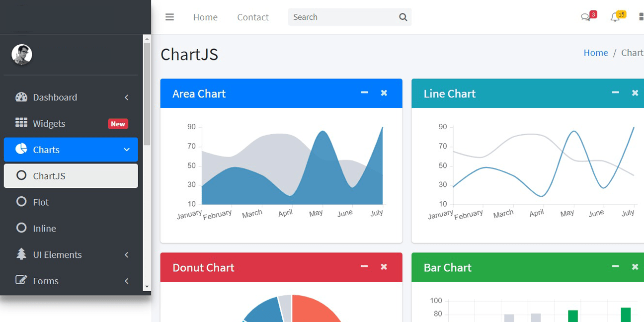The image size is (644, 322).
Task: Click the red New badge on Widgets
Action: (118, 124)
